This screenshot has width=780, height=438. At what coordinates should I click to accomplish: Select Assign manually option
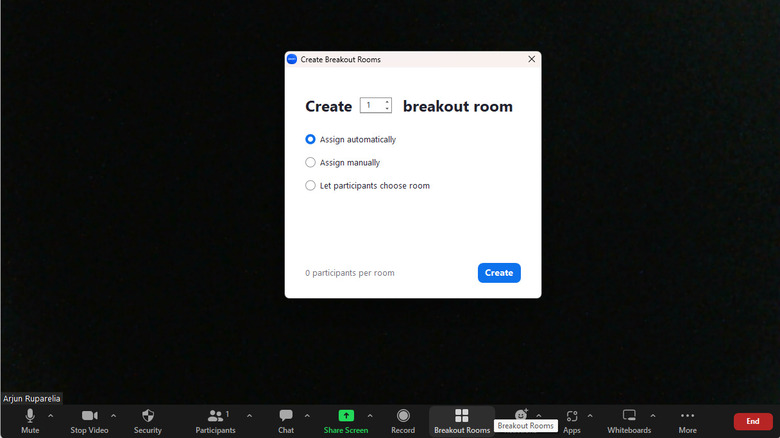click(x=310, y=162)
